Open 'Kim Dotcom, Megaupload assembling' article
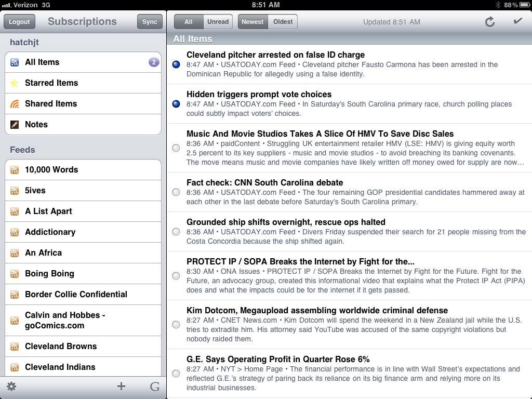Image resolution: width=532 pixels, height=399 pixels. 350,325
